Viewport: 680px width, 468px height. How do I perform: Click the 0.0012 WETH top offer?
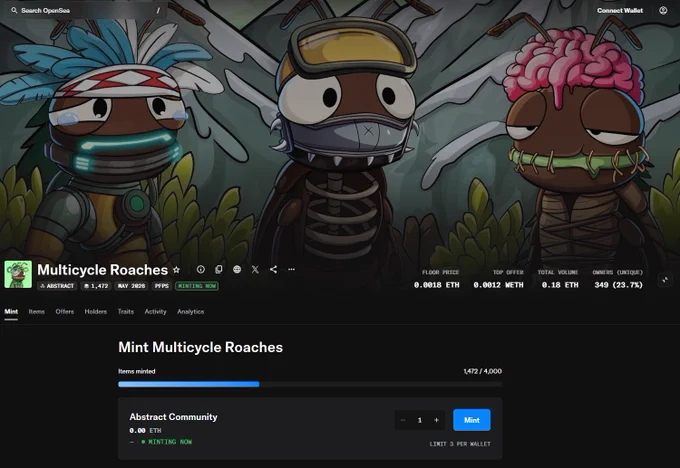(x=498, y=285)
